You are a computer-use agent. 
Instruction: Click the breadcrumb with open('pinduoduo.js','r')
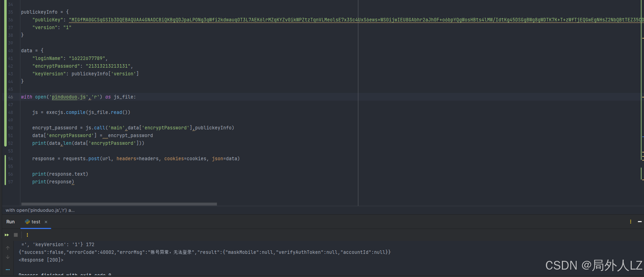tap(40, 210)
